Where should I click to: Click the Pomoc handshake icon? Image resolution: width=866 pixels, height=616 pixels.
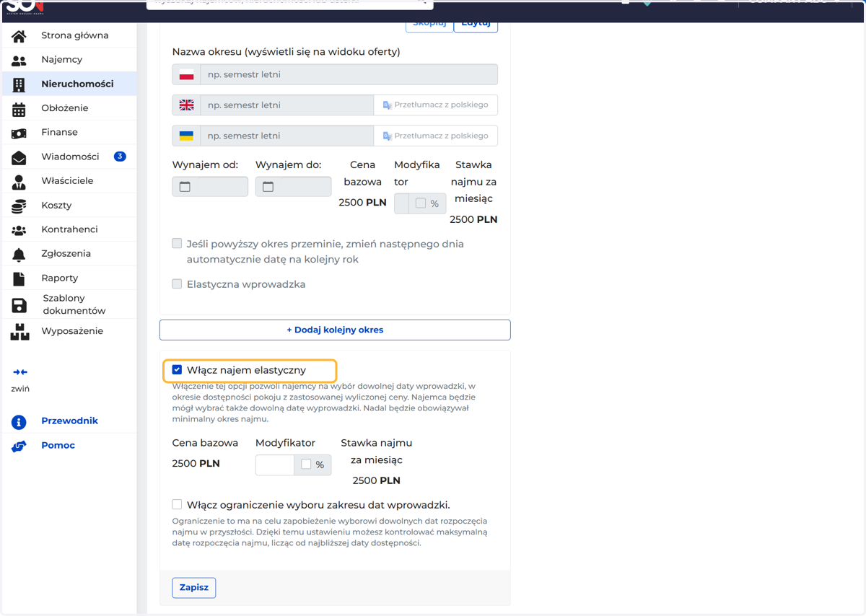click(x=19, y=446)
